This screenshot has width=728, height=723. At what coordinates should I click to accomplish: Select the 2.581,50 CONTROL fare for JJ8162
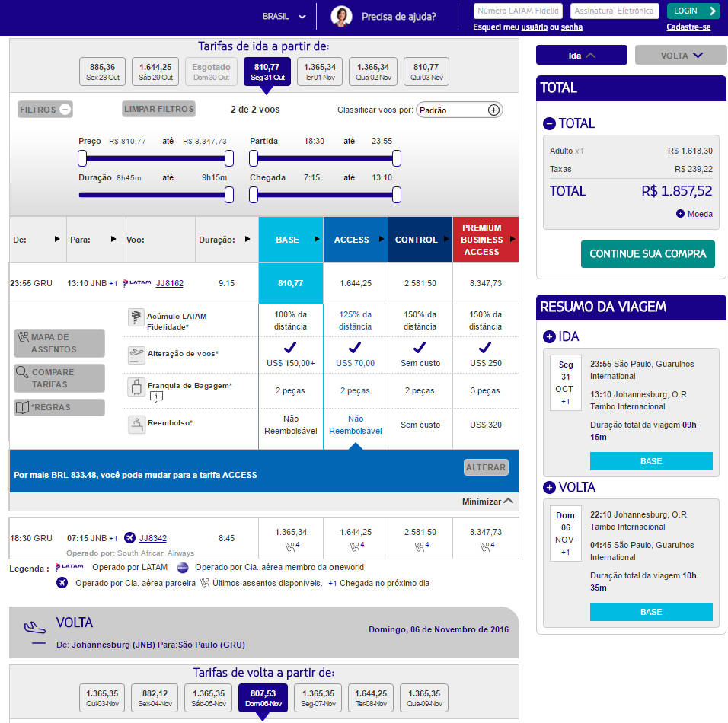pos(420,283)
